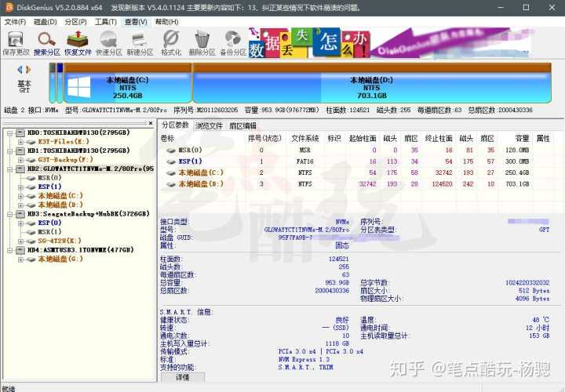Select MSR(0) under HD2 in tree
Viewport: 565px width, 392px height.
[x=49, y=177]
